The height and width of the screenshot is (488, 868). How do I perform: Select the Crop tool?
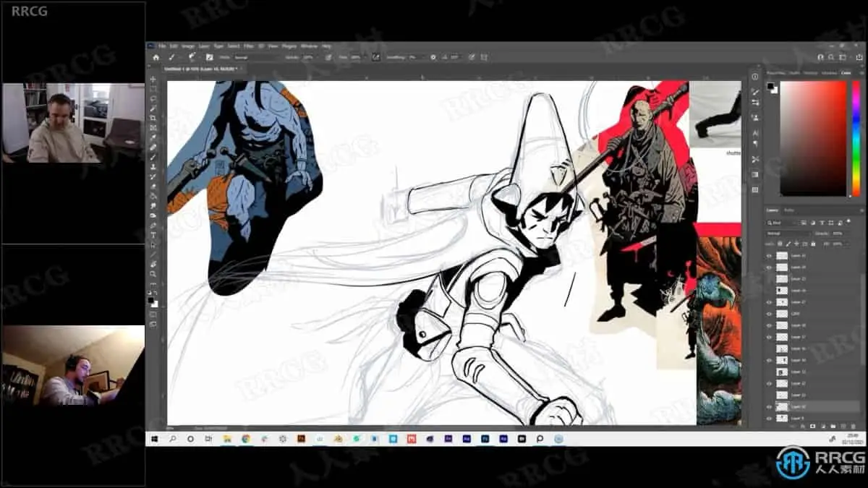coord(153,118)
